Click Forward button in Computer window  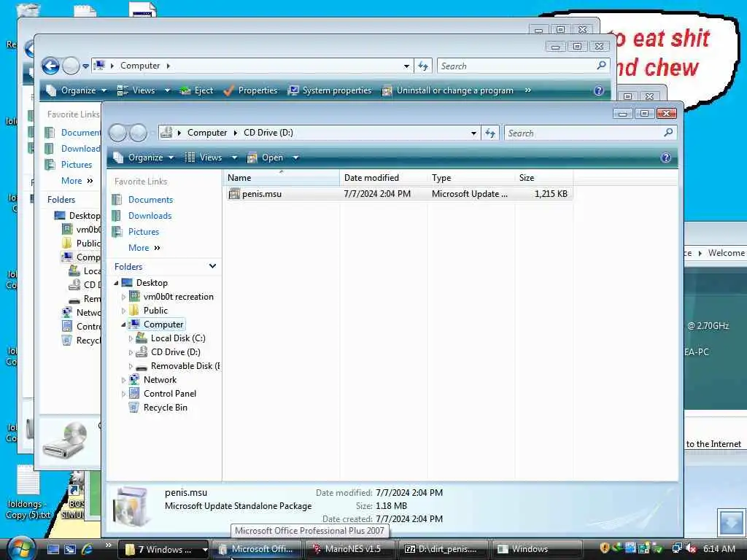[x=71, y=66]
